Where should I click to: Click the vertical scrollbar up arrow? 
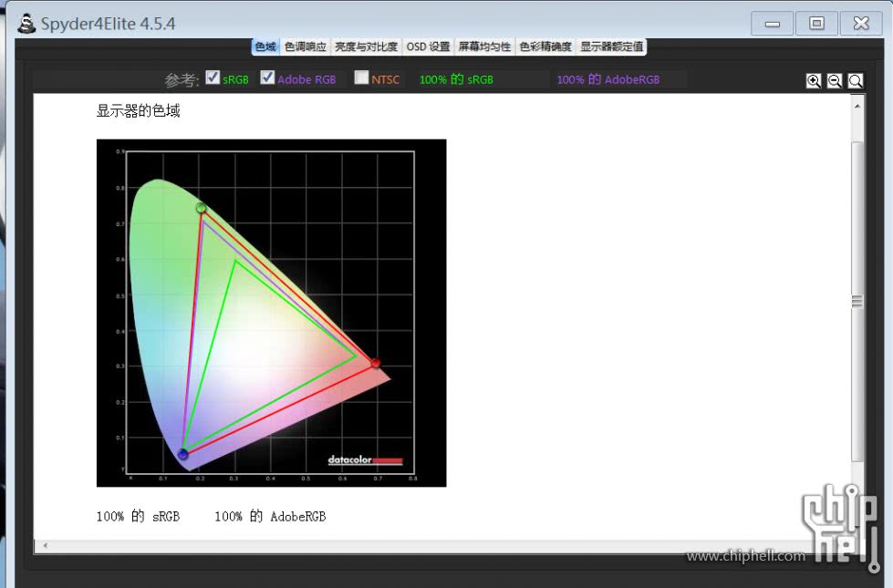pyautogui.click(x=857, y=107)
